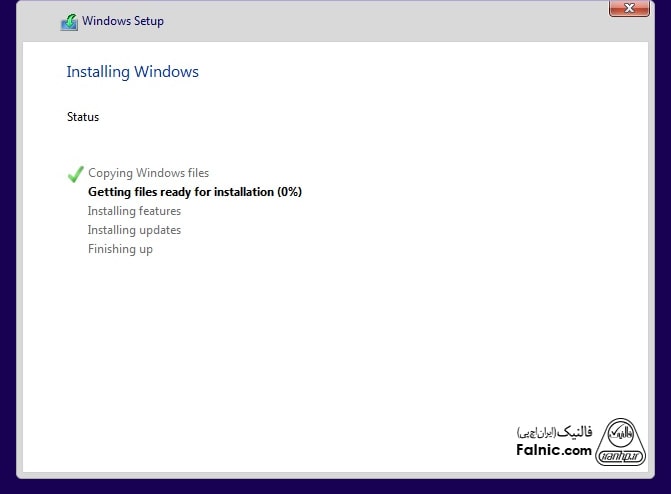Click the Status label
671x494 pixels.
click(83, 117)
